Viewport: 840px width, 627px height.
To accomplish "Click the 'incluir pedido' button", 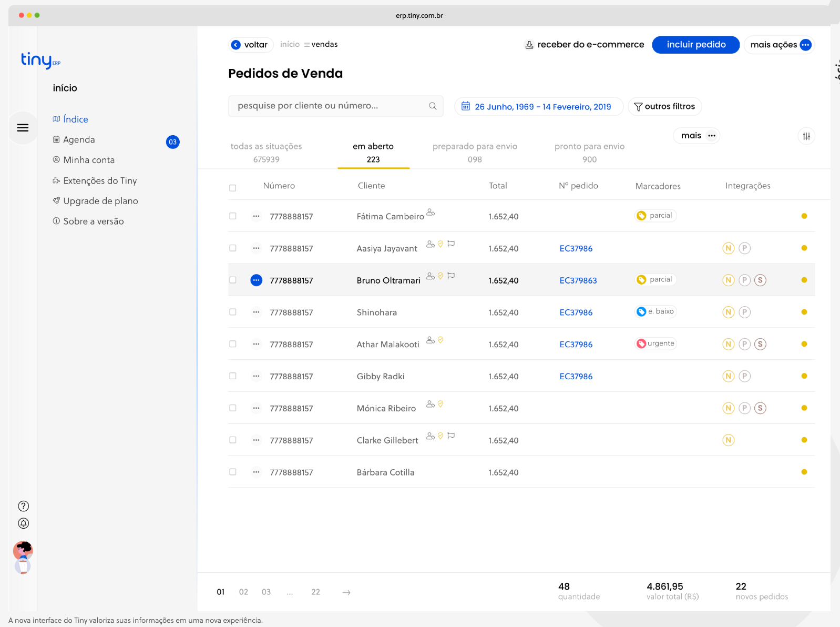I will [695, 45].
